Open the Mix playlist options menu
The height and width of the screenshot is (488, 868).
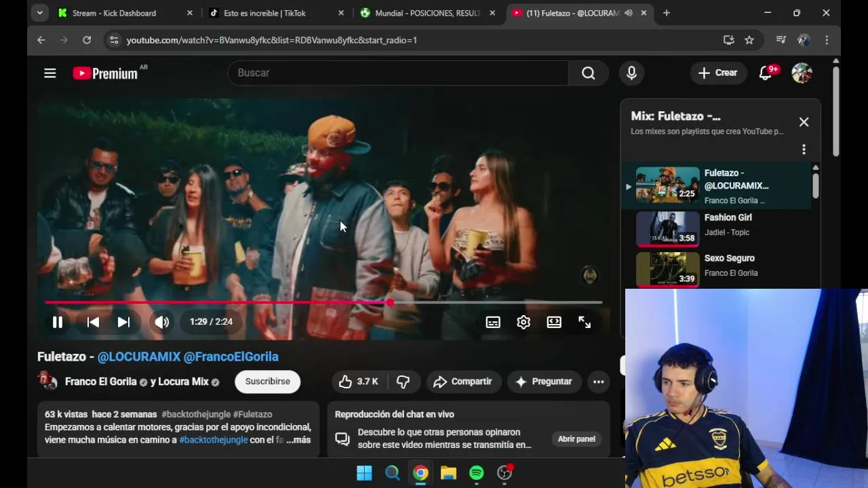pyautogui.click(x=804, y=149)
